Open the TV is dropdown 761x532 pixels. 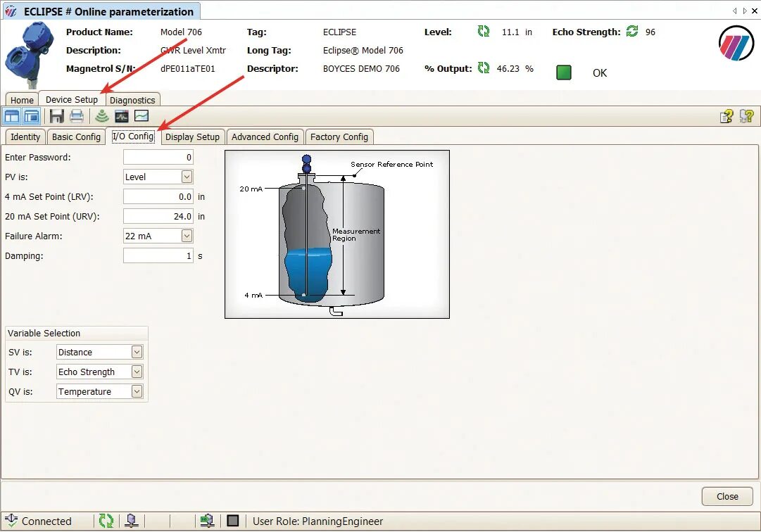tap(137, 372)
